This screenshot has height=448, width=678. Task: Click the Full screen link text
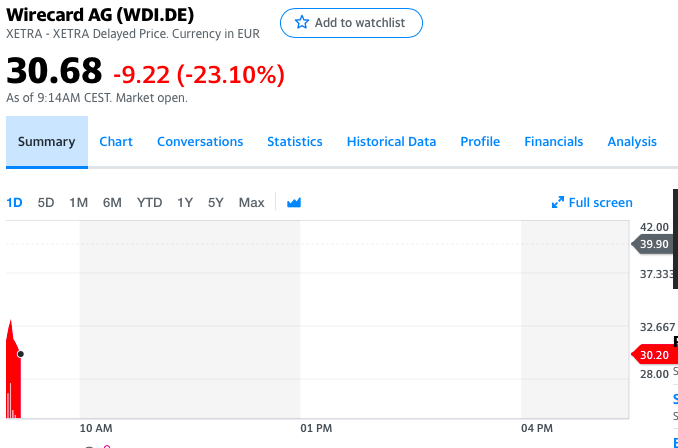coord(601,202)
